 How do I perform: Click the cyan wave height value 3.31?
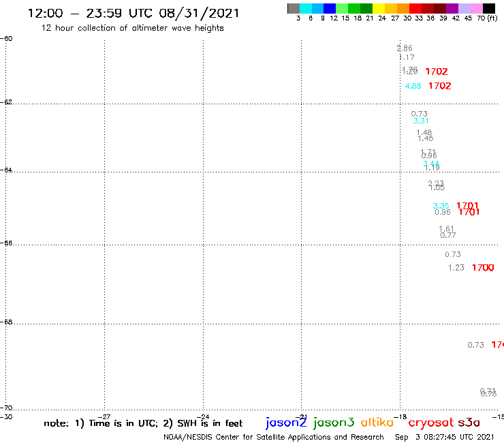tap(421, 121)
